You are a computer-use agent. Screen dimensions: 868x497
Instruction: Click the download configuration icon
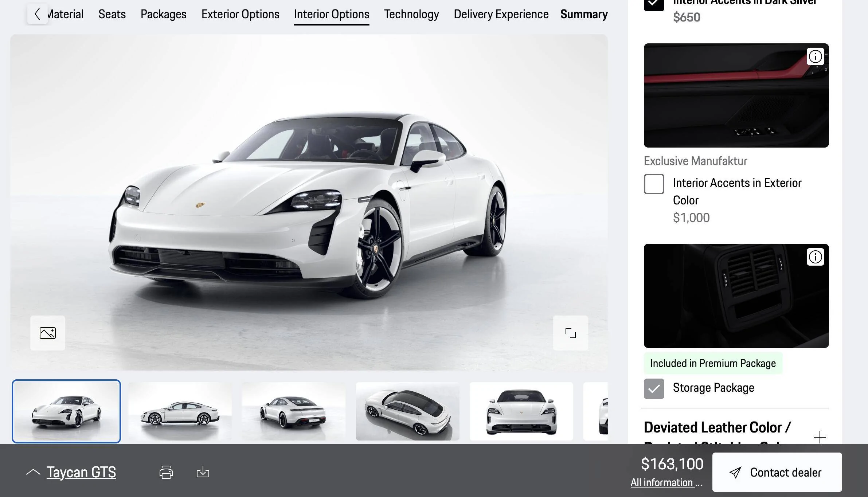203,472
